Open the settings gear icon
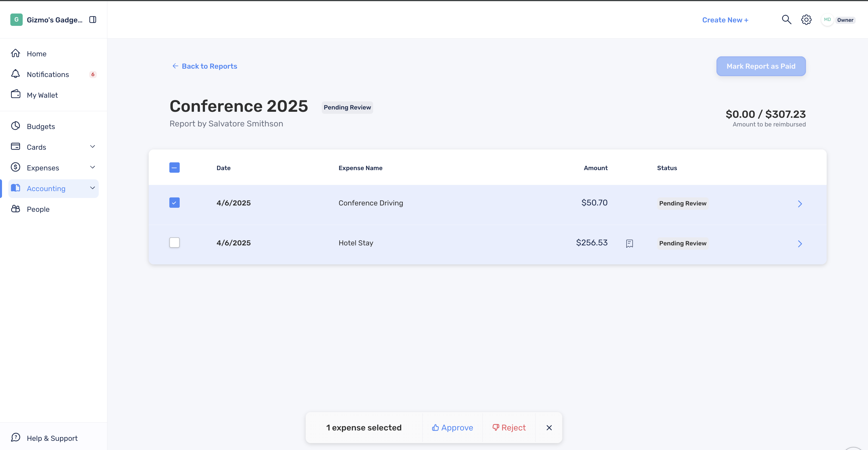This screenshot has height=450, width=868. coord(806,20)
